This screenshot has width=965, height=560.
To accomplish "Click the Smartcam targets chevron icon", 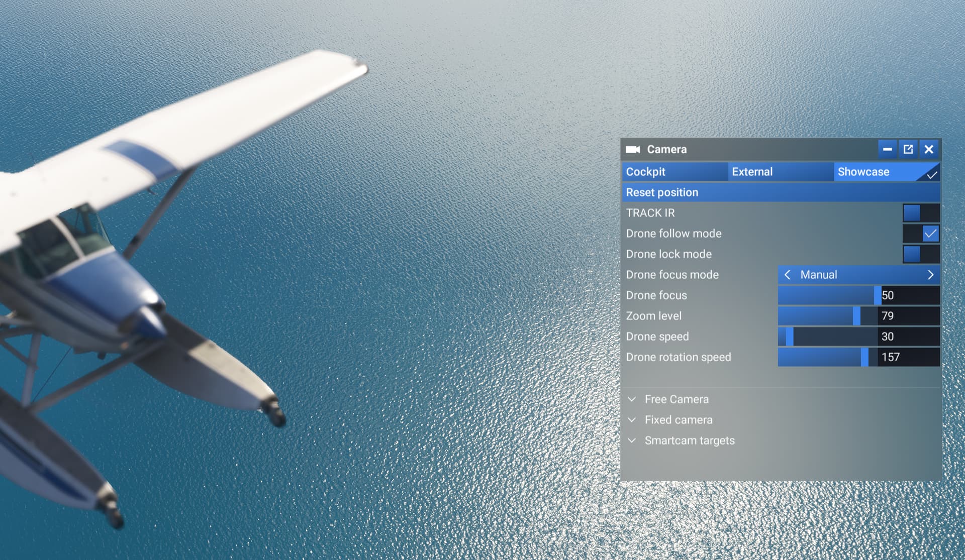I will click(x=632, y=440).
